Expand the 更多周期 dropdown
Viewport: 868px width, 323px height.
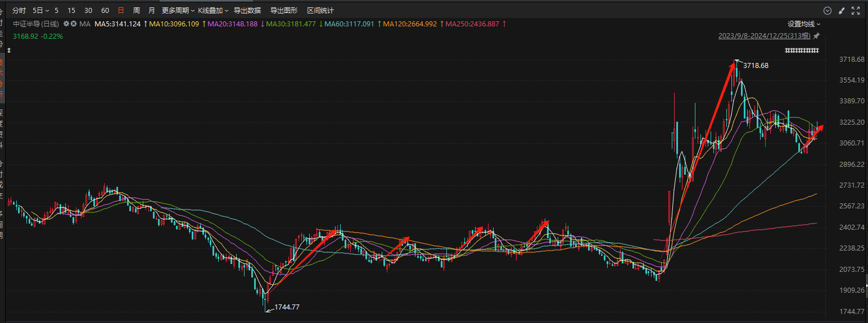[x=178, y=11]
